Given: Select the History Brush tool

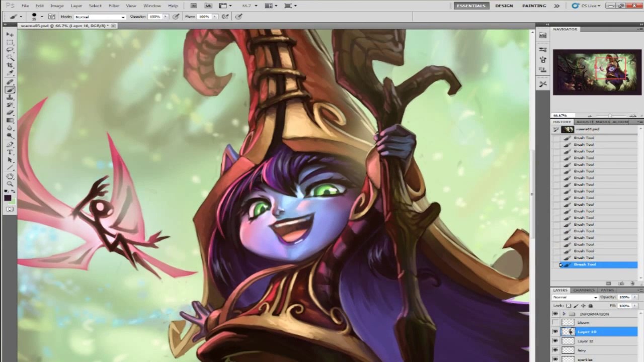Looking at the screenshot, I should [10, 105].
